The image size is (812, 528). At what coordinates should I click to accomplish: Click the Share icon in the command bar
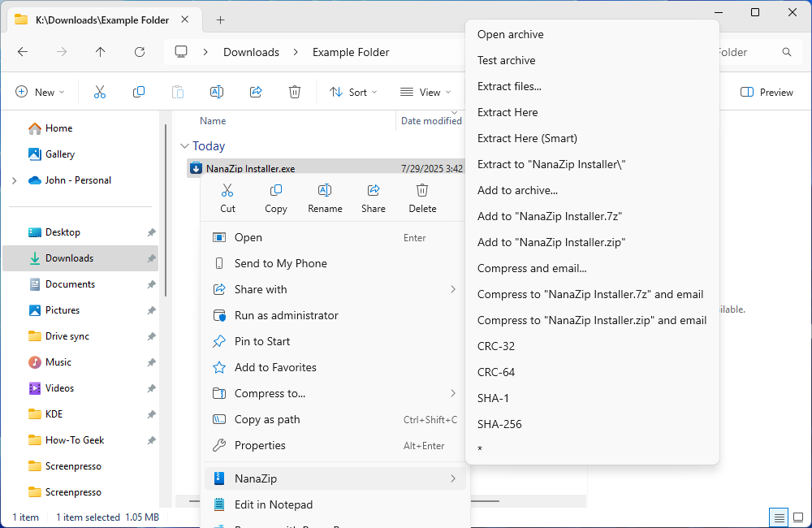[255, 92]
